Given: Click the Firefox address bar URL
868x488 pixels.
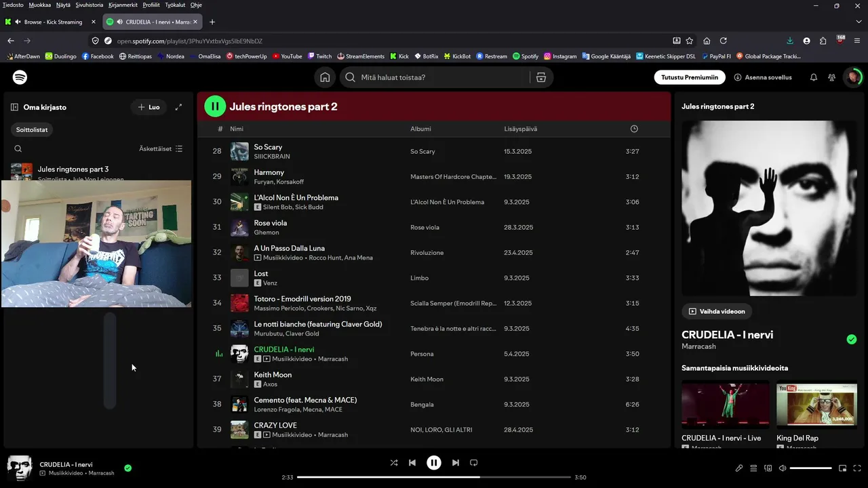Looking at the screenshot, I should click(190, 41).
